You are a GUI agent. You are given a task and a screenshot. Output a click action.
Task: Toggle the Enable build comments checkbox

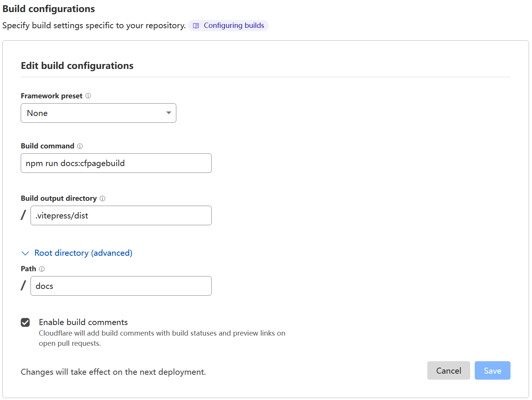point(25,322)
